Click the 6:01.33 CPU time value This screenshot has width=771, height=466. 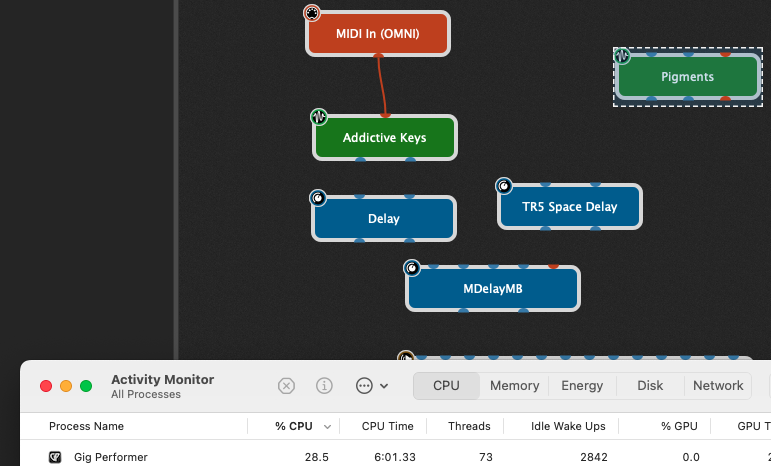pyautogui.click(x=395, y=457)
